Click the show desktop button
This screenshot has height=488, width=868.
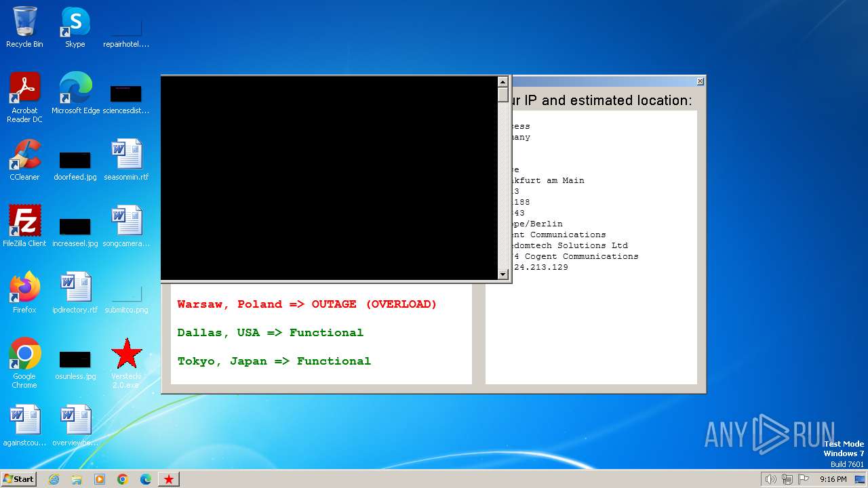coord(861,479)
